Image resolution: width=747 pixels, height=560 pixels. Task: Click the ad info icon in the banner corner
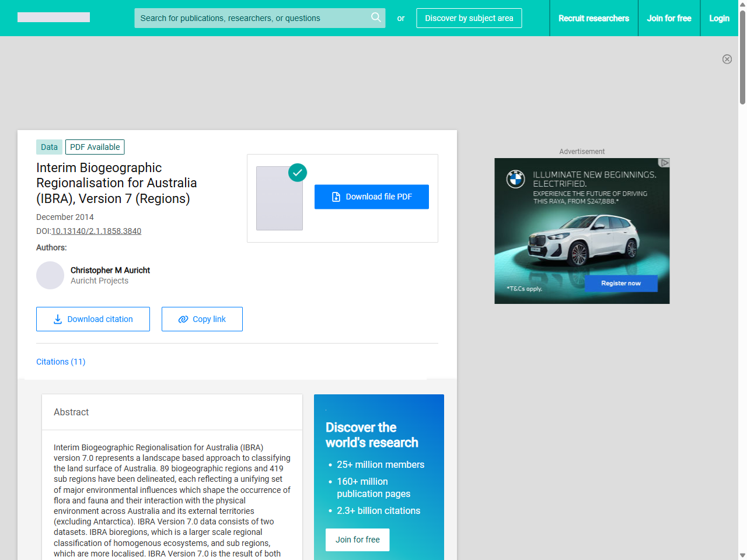click(x=665, y=163)
